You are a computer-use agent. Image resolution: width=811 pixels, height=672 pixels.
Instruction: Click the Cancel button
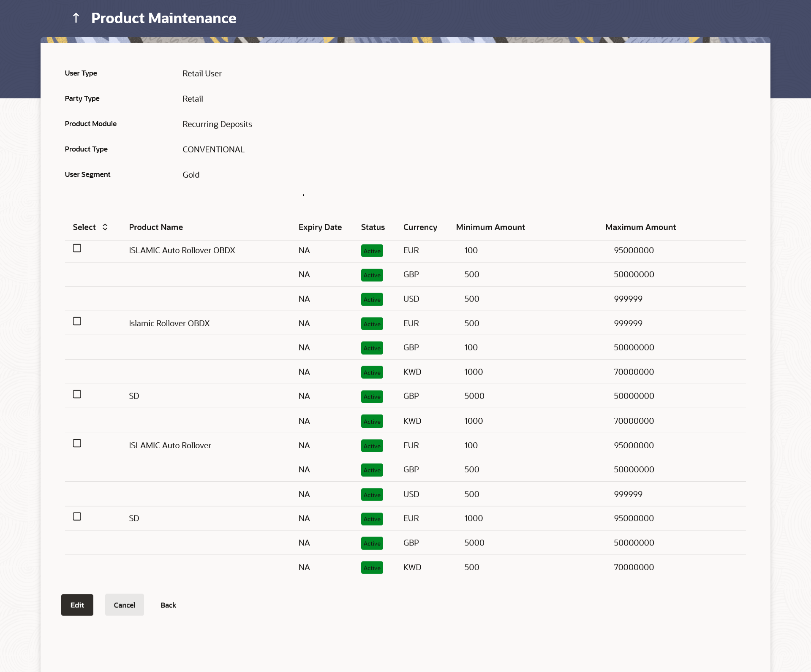pos(124,604)
